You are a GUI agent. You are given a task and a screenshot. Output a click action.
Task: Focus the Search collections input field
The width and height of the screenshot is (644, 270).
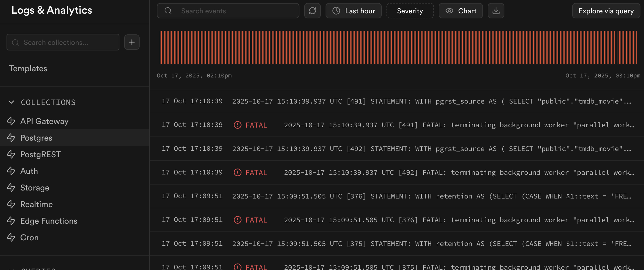63,42
